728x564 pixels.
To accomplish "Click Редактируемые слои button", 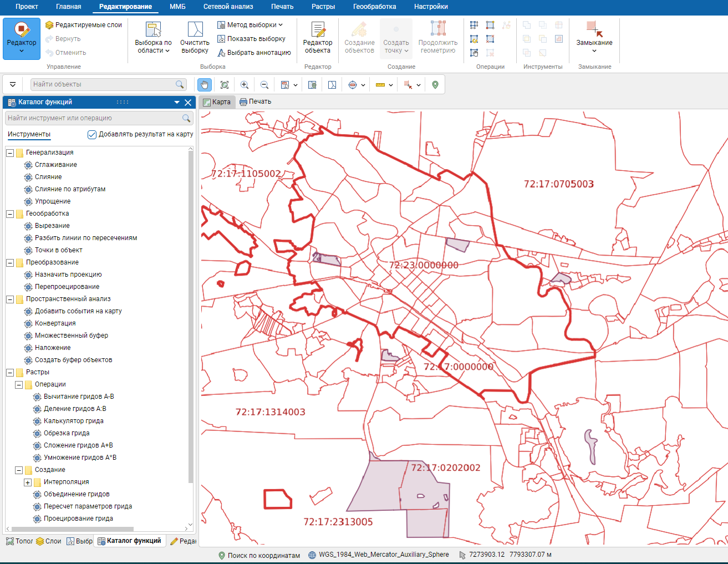I will (84, 25).
